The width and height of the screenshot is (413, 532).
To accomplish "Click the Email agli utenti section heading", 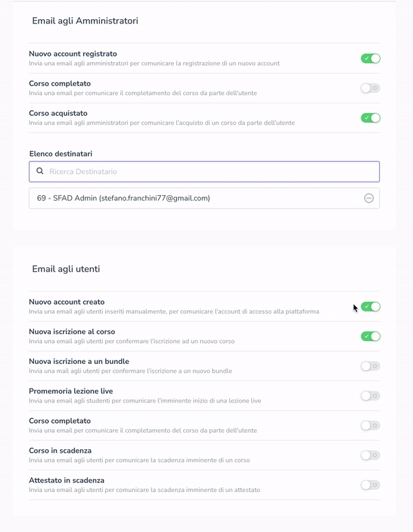I will click(x=66, y=269).
